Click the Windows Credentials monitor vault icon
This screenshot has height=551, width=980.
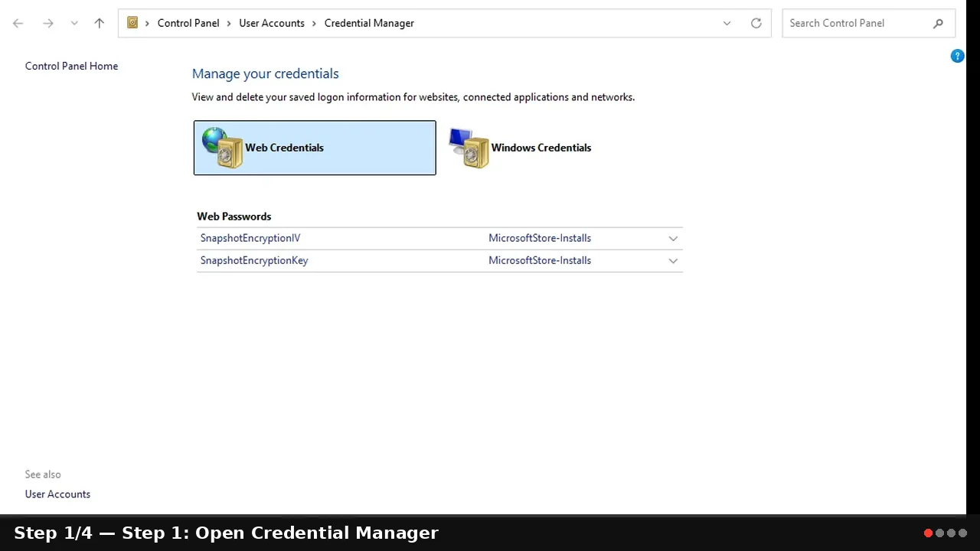pyautogui.click(x=469, y=148)
